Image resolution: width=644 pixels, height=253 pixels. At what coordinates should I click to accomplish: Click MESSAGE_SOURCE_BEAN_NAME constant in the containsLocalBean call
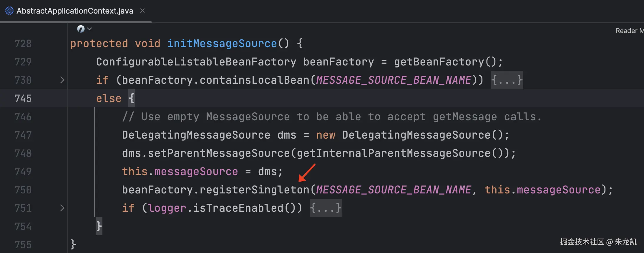pos(394,80)
